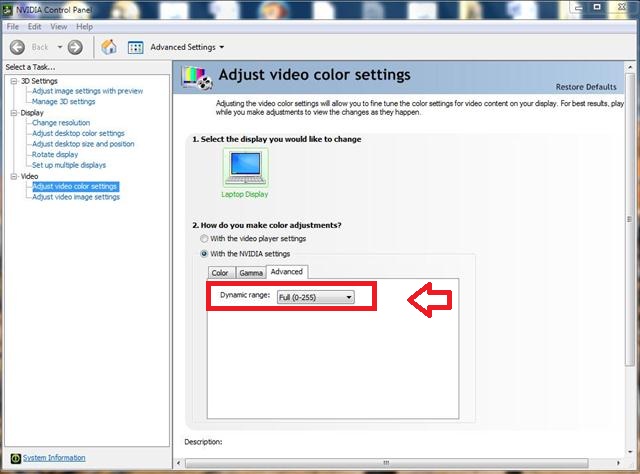Open Adjust video image settings

pos(76,197)
